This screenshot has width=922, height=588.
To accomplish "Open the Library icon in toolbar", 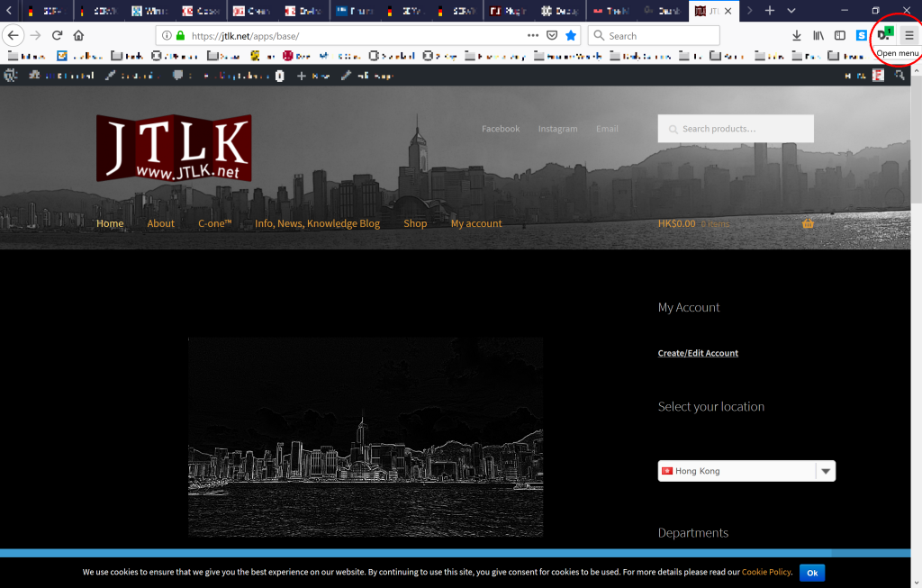I will point(818,36).
